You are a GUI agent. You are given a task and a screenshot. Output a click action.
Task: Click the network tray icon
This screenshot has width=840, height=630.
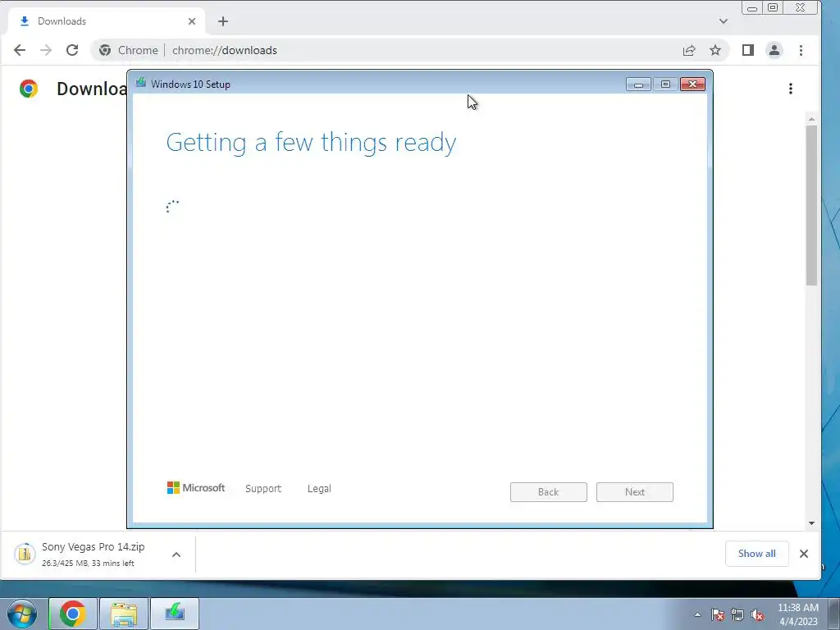pyautogui.click(x=737, y=614)
